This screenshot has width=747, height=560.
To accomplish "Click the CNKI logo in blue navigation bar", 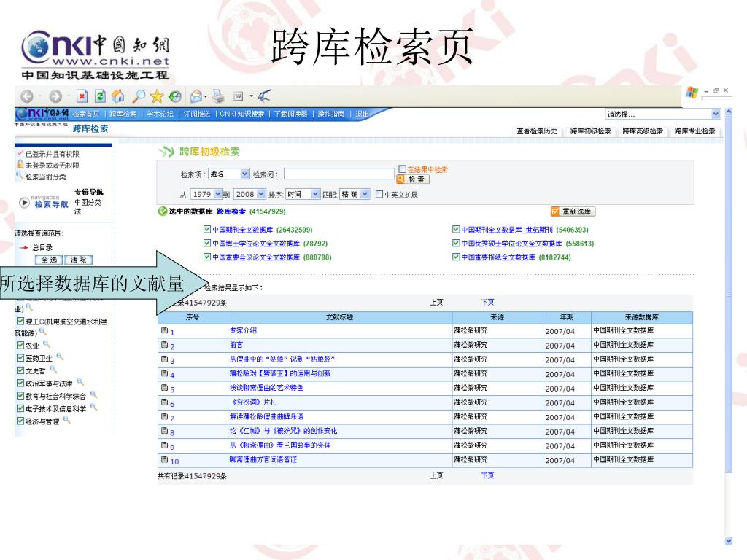I will point(42,113).
